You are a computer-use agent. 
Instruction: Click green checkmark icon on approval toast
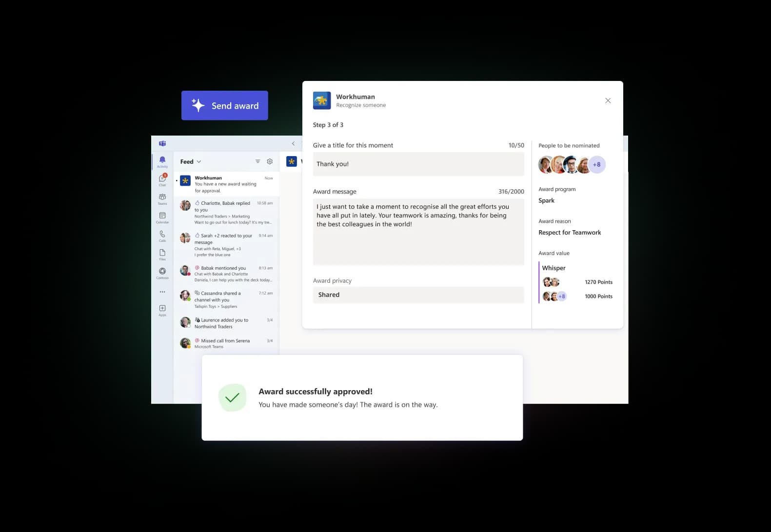[233, 398]
